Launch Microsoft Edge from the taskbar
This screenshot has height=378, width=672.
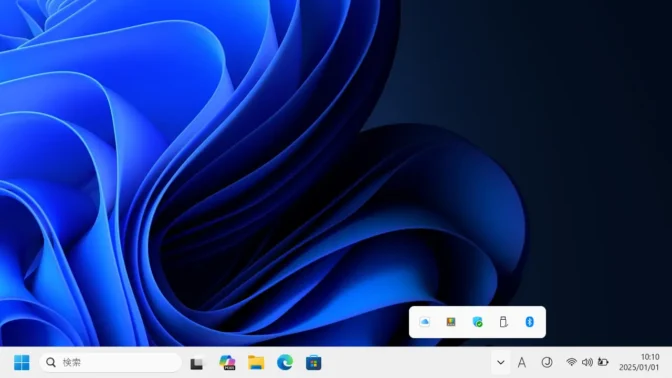tap(285, 363)
